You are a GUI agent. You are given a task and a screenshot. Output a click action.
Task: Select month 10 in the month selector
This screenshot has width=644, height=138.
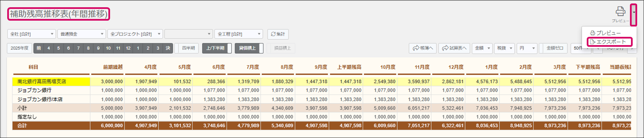point(108,48)
